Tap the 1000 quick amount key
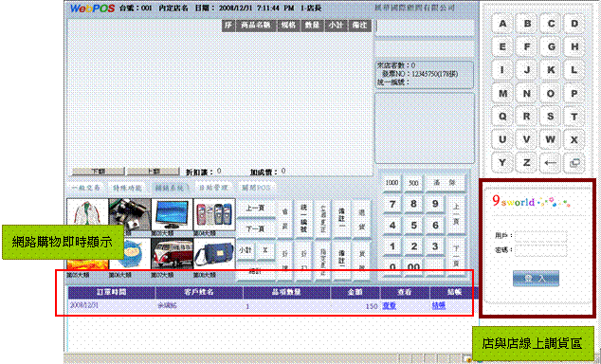 (x=392, y=183)
